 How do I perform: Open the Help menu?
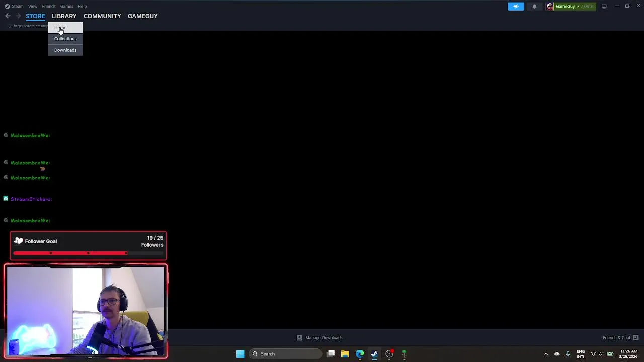[x=82, y=6]
